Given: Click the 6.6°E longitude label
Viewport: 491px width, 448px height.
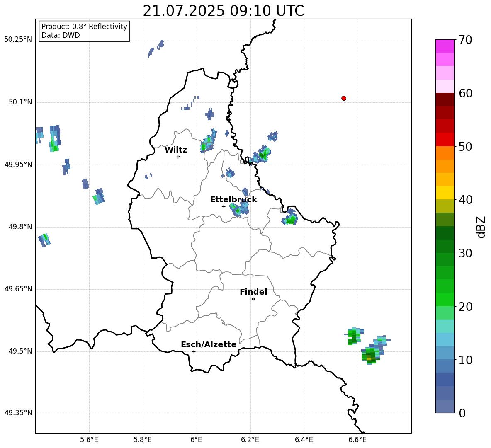Looking at the screenshot, I should 357,440.
